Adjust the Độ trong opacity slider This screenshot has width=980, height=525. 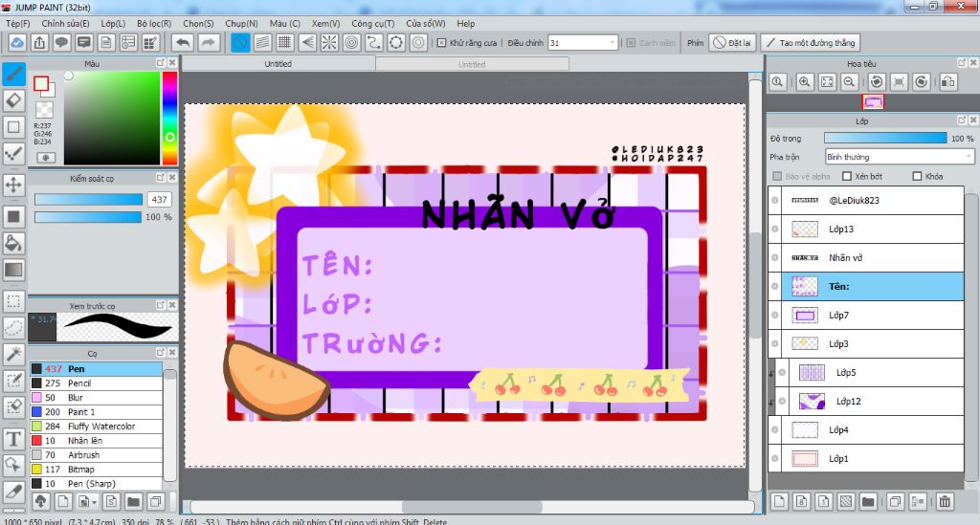885,138
